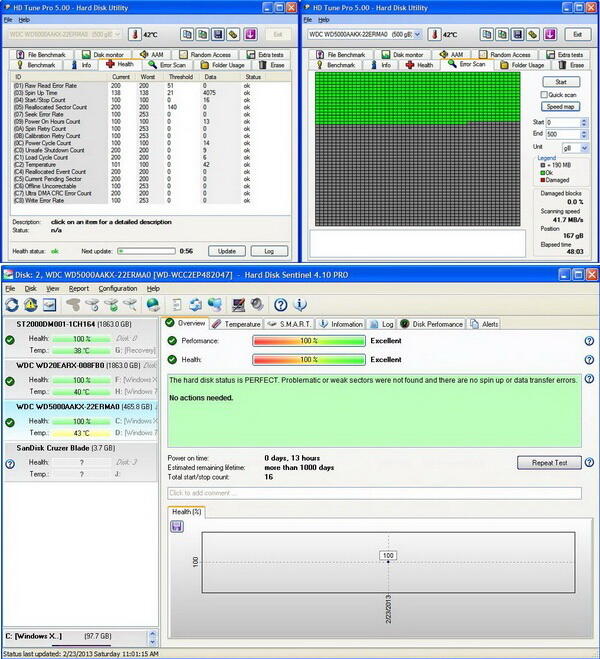Click the options tag icon in the right HD Tune window
Image resolution: width=600 pixels, height=659 pixels.
pyautogui.click(x=533, y=34)
